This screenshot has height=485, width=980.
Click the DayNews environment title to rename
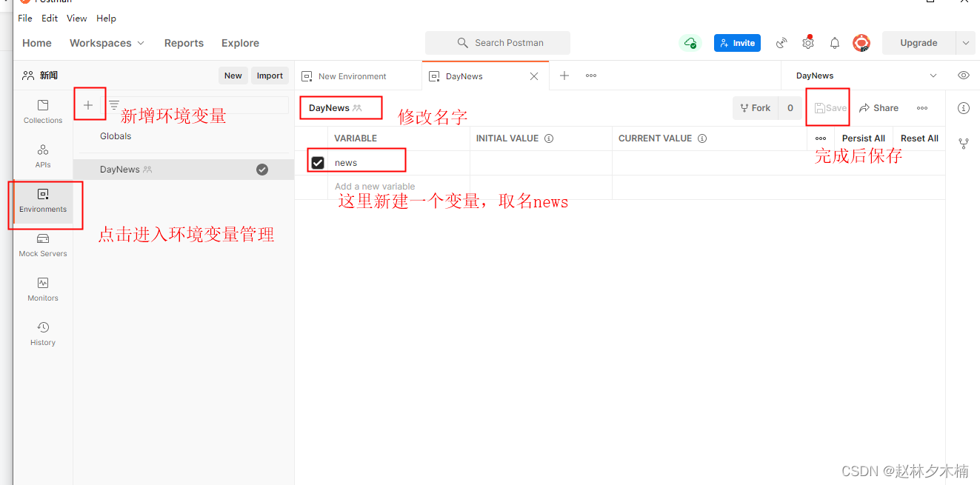pos(329,108)
